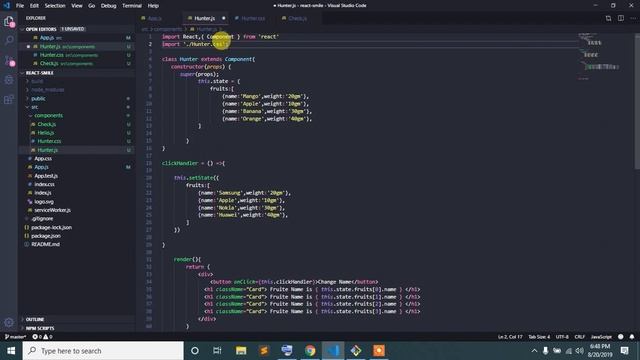Viewport: 640px width, 360px height.
Task: Open the Extensions view in activity bar
Action: 9,99
